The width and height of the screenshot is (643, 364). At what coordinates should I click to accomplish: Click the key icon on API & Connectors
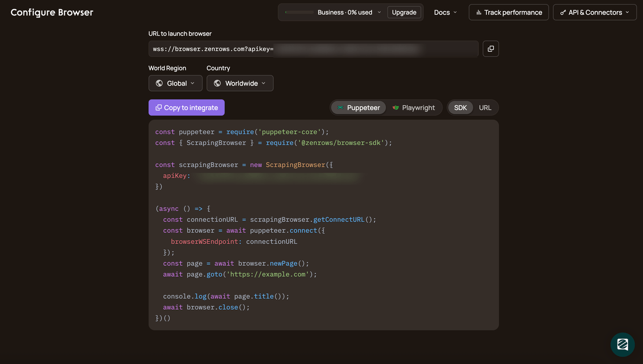(563, 13)
